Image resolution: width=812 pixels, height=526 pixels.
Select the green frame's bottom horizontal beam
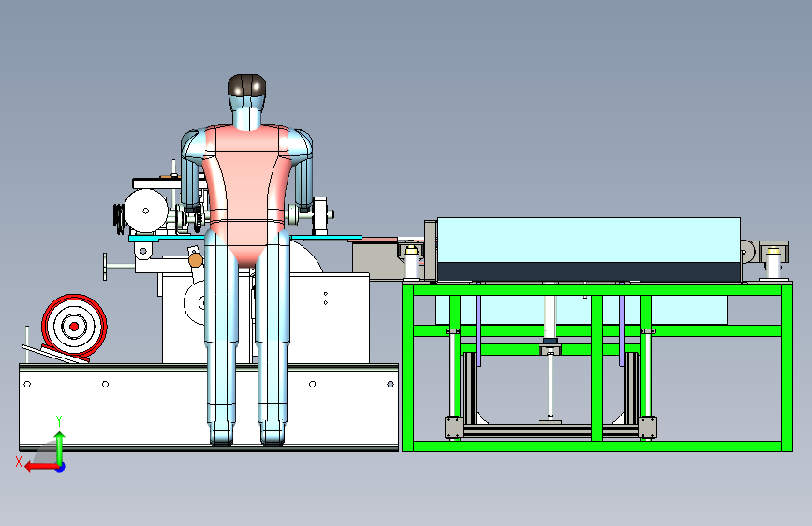(x=598, y=446)
